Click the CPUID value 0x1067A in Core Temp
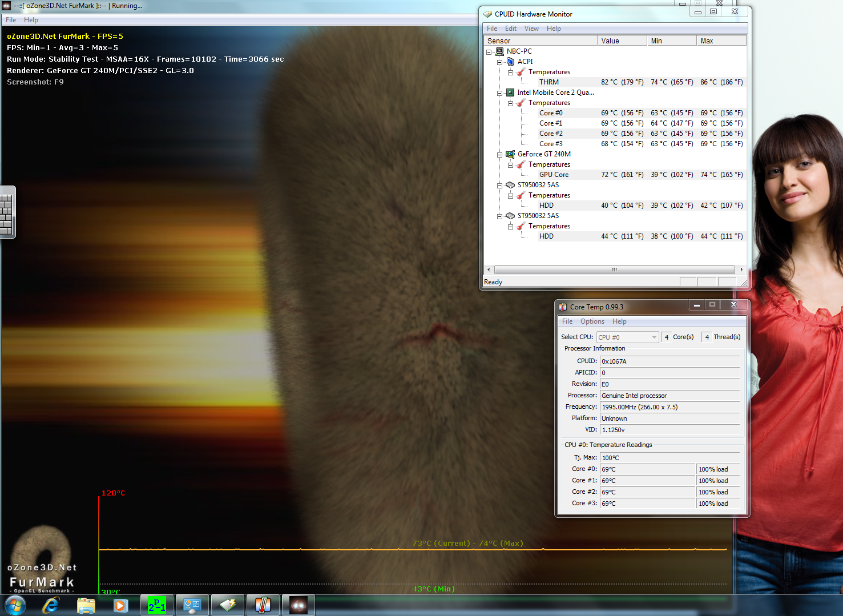The image size is (843, 616). pyautogui.click(x=670, y=361)
